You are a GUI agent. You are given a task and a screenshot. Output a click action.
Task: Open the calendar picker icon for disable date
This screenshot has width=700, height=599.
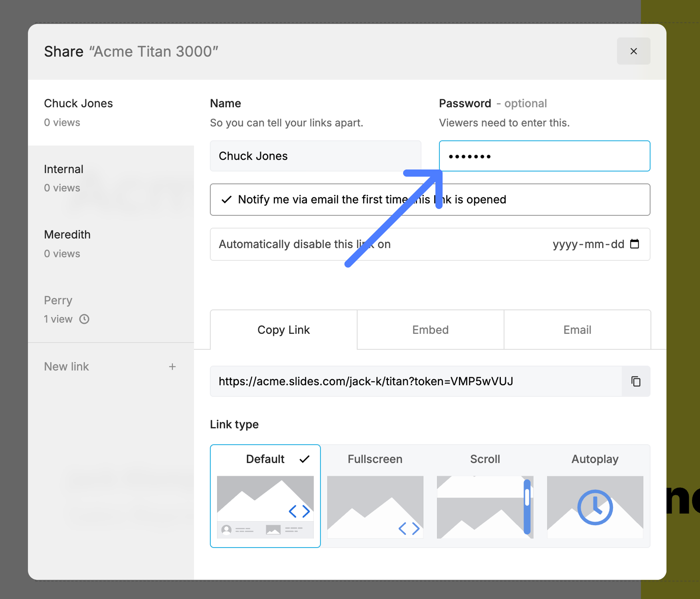(635, 244)
